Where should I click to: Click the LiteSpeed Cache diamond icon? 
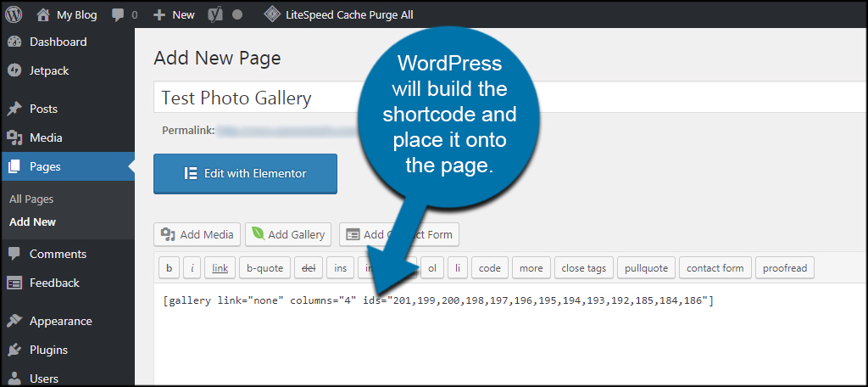pos(272,15)
